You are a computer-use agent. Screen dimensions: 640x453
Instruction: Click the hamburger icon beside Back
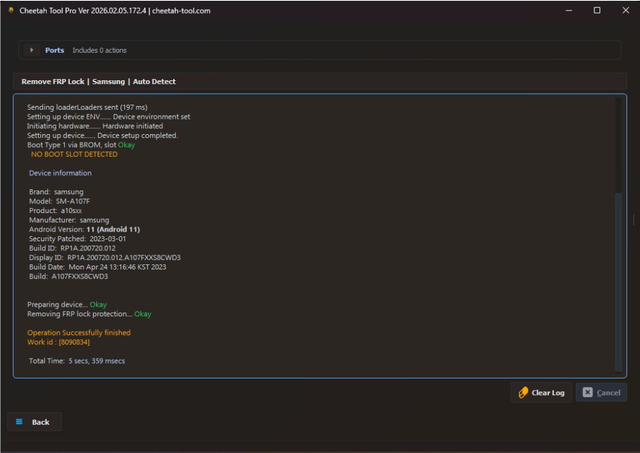[x=19, y=422]
